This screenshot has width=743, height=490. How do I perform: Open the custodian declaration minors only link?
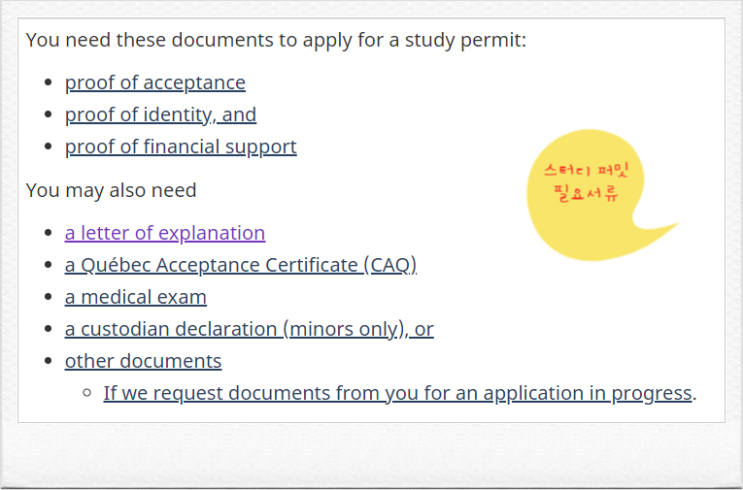[x=249, y=329]
